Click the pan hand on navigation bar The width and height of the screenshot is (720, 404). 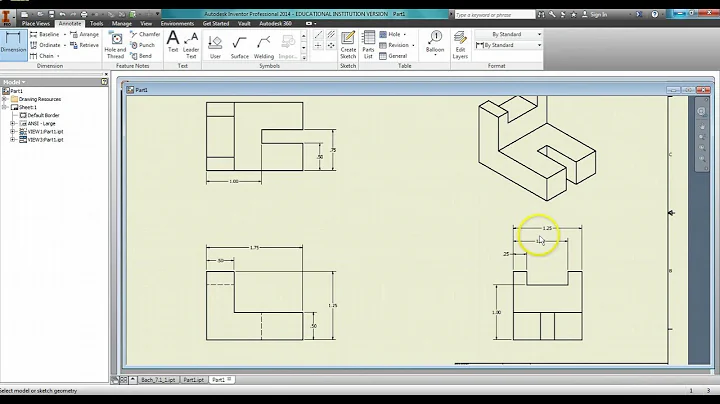(702, 126)
